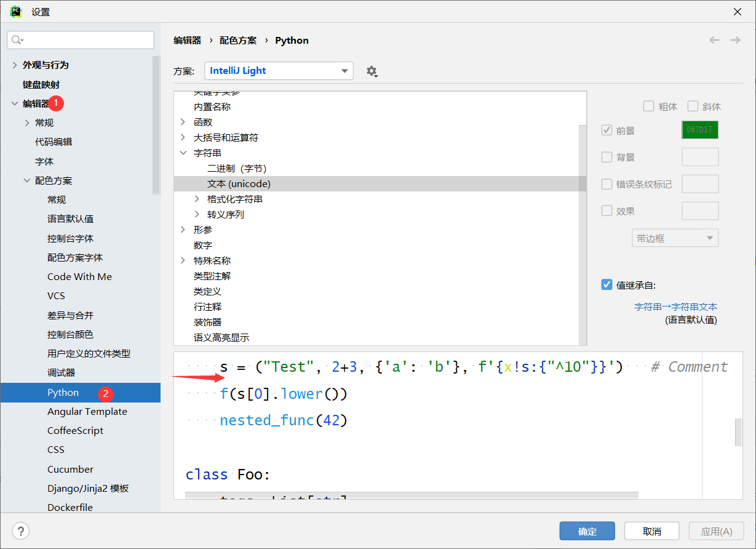Click the search magnifier icon
The width and height of the screenshot is (756, 549).
coord(17,40)
